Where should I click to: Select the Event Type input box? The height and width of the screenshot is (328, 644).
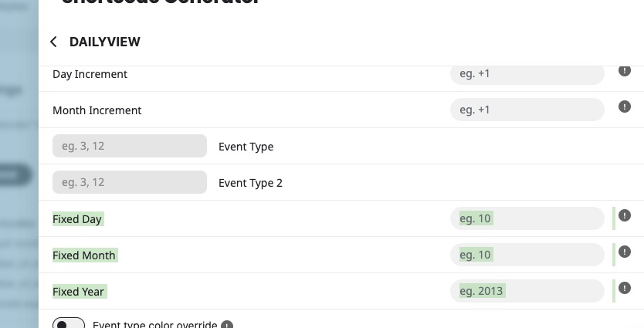pos(130,146)
